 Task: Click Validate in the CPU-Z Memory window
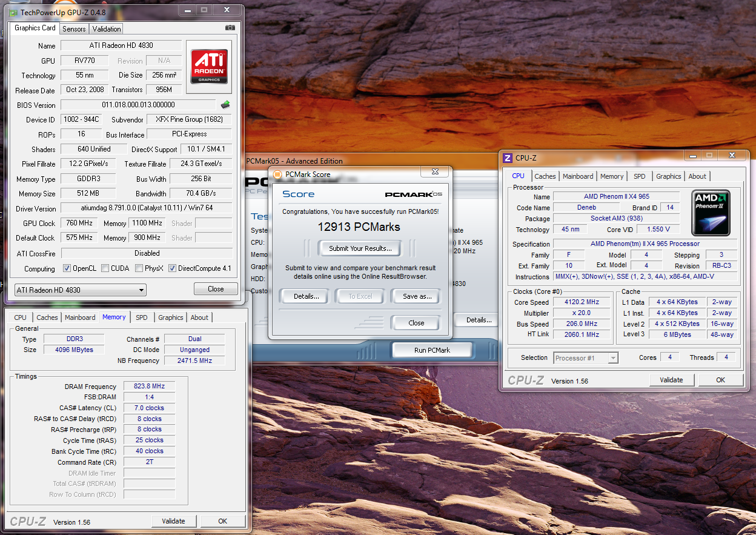pyautogui.click(x=174, y=521)
